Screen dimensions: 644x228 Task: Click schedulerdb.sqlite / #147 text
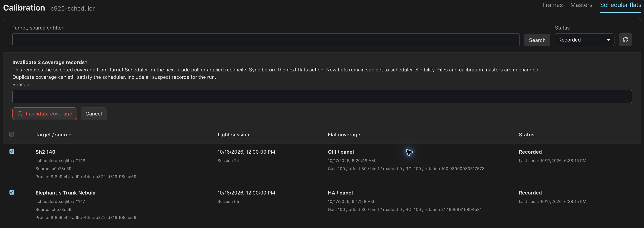coord(60,201)
